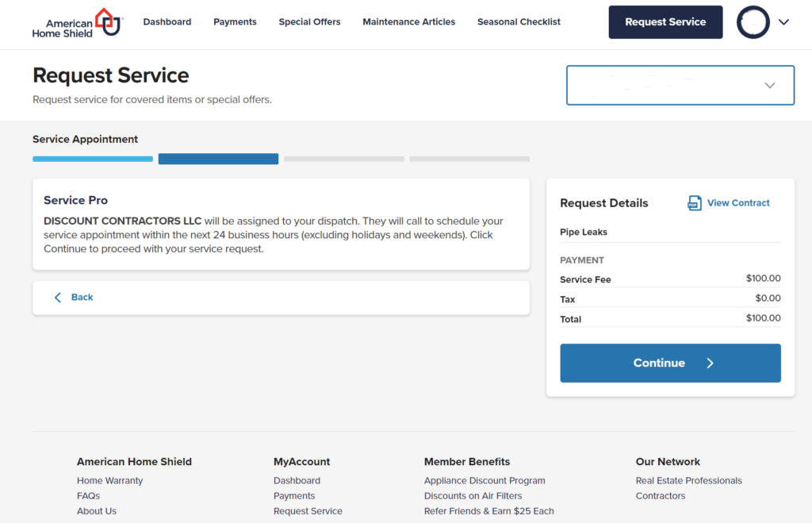The height and width of the screenshot is (523, 812).
Task: Visit footer Real Estate Professionals link
Action: [x=688, y=481]
